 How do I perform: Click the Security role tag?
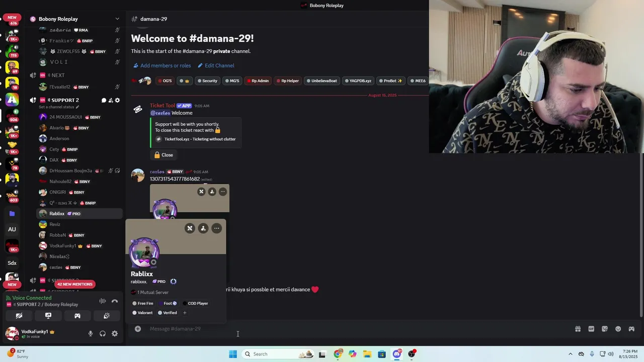[x=207, y=80]
